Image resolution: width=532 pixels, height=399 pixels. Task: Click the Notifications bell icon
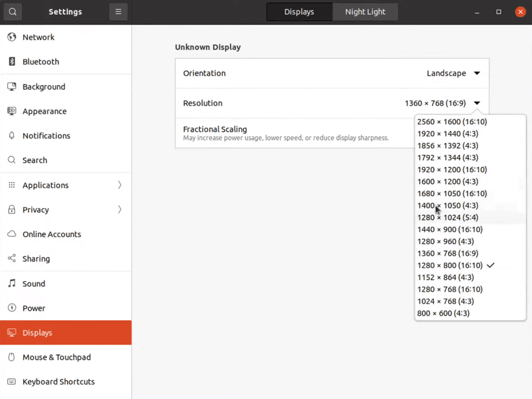point(11,136)
